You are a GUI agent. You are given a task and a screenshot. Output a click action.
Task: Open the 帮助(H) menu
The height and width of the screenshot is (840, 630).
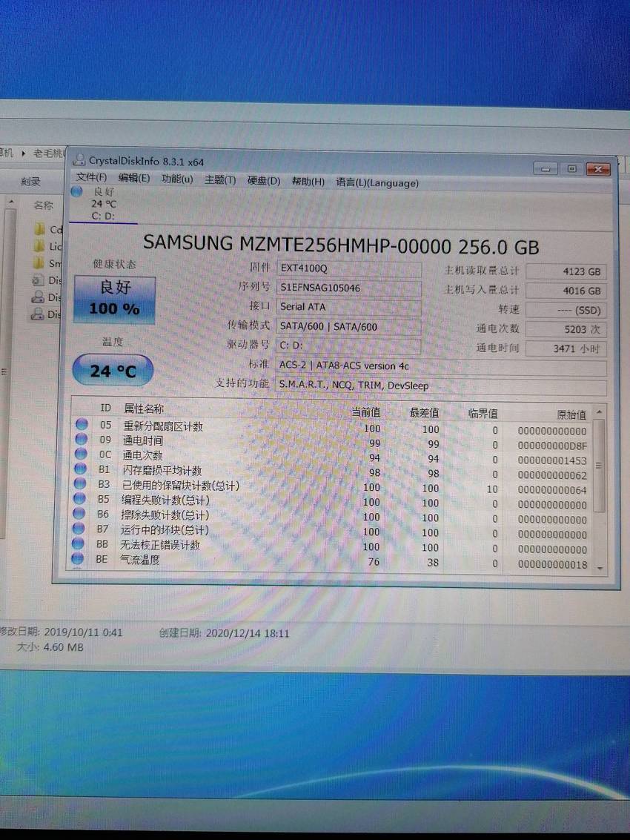(x=308, y=182)
